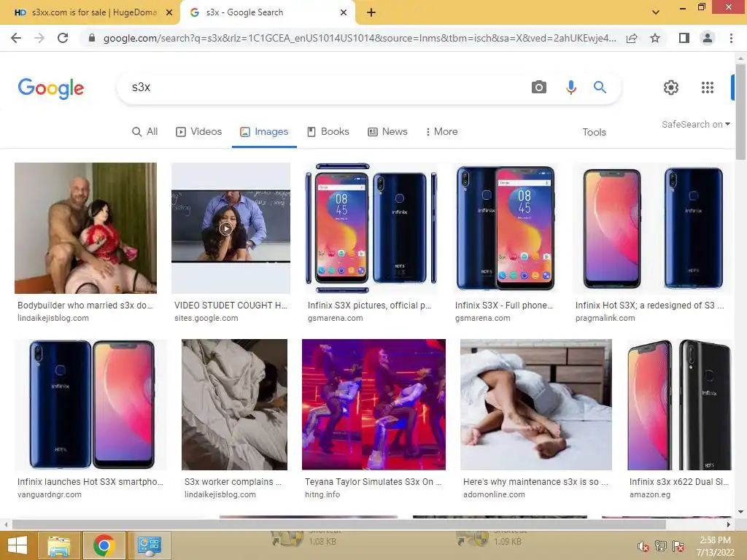
Task: Go to Google home via the logo
Action: [x=51, y=88]
